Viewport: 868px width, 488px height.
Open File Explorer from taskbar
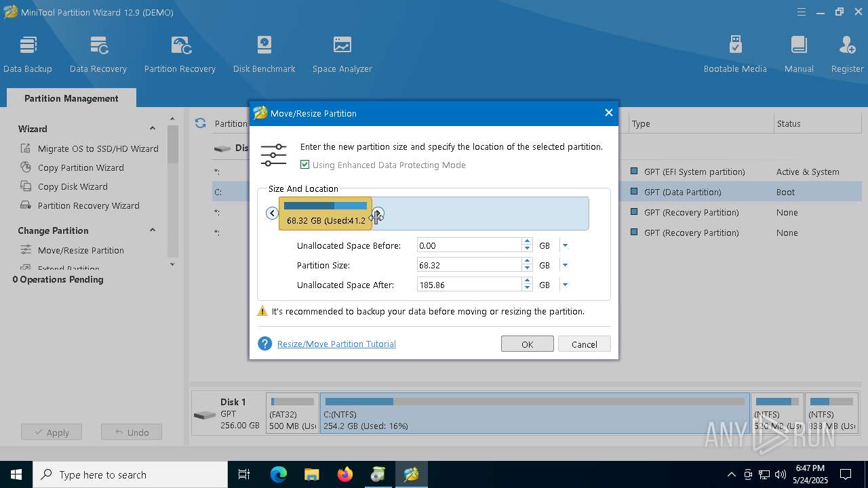tap(311, 474)
